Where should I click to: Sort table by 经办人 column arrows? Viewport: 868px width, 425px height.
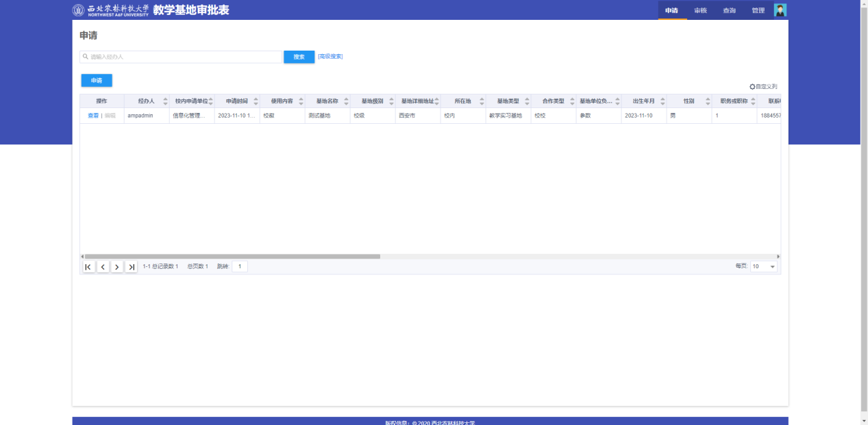coord(165,101)
